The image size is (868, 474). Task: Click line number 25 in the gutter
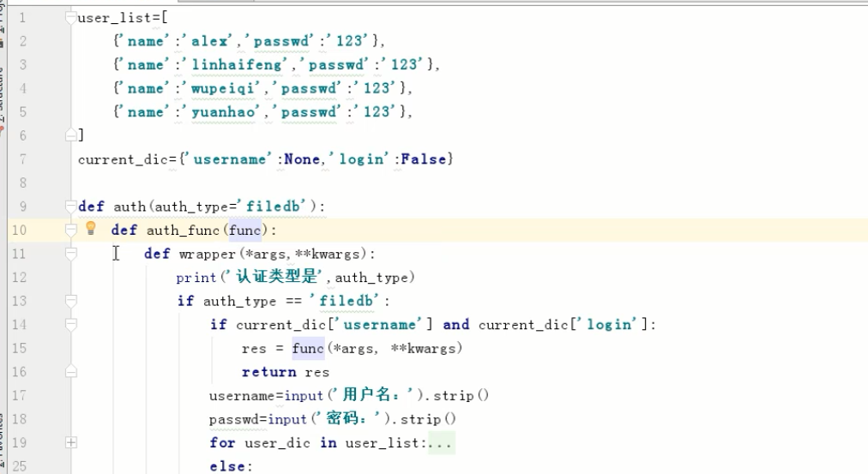[x=19, y=466]
